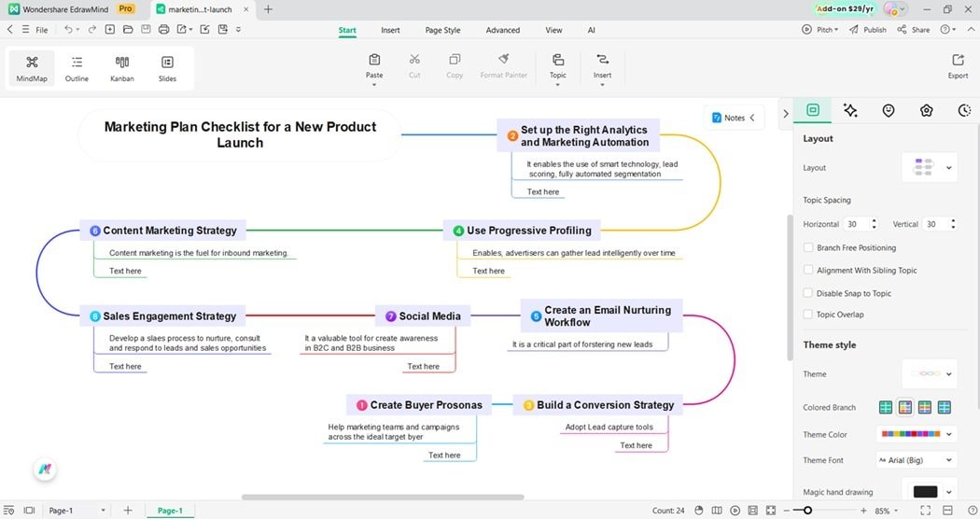
Task: Click the zoom slider handle
Action: [807, 511]
